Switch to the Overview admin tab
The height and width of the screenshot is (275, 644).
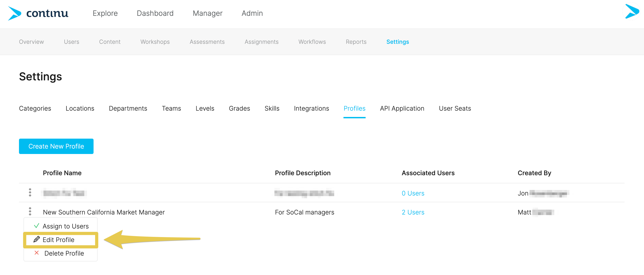pos(31,42)
